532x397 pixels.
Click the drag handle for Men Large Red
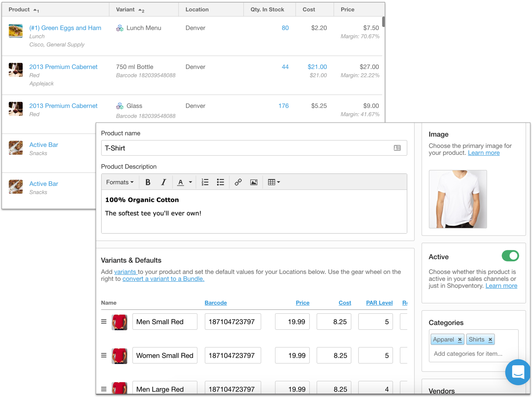tap(104, 389)
